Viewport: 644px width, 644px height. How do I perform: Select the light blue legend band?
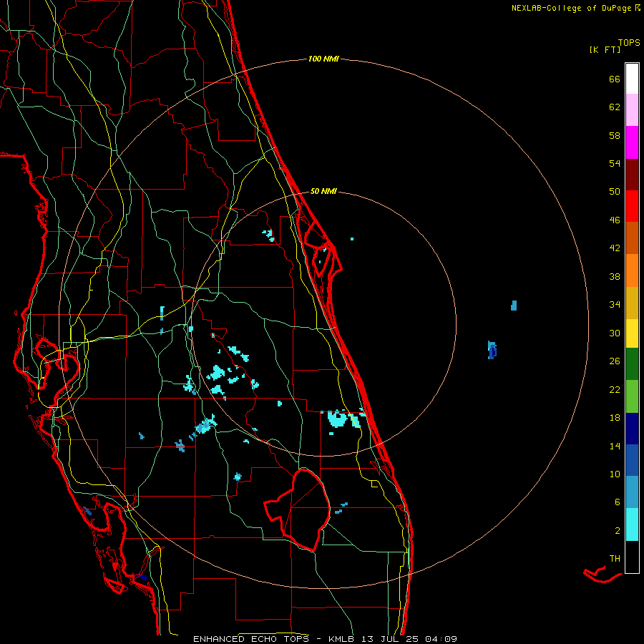click(x=632, y=492)
